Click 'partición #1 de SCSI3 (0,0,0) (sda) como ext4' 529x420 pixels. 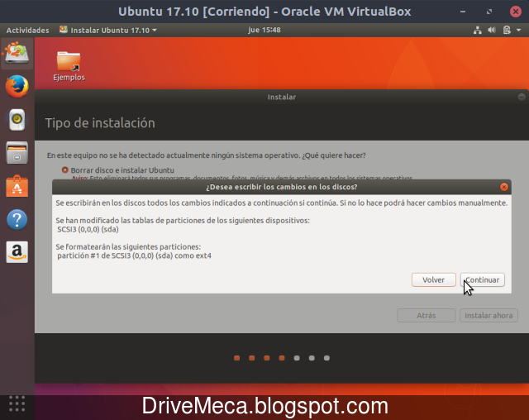pyautogui.click(x=134, y=255)
